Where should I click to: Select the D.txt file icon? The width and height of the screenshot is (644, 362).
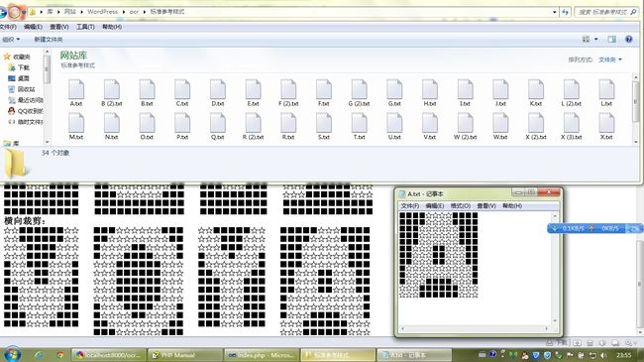[x=218, y=89]
